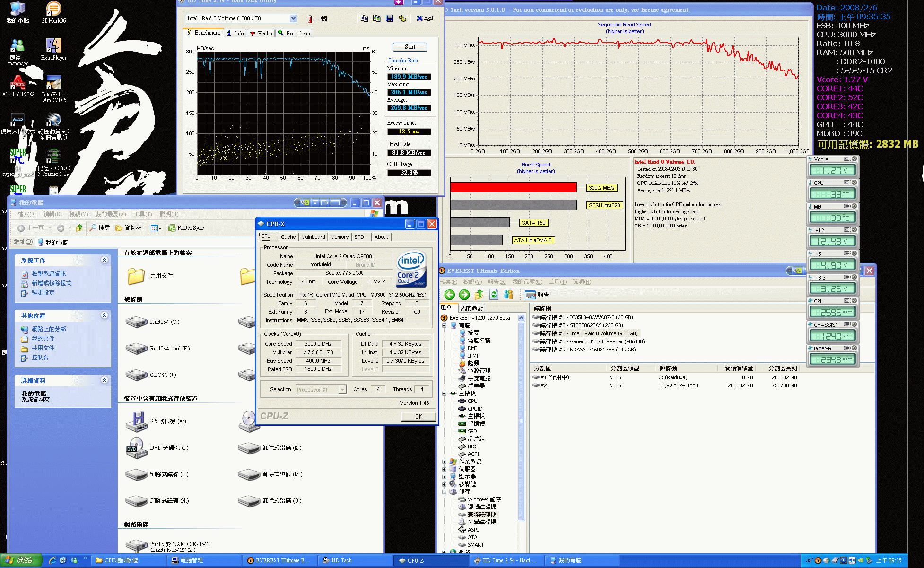The image size is (924, 568).
Task: Open the Memory tab in CPU-Z
Action: pos(340,237)
